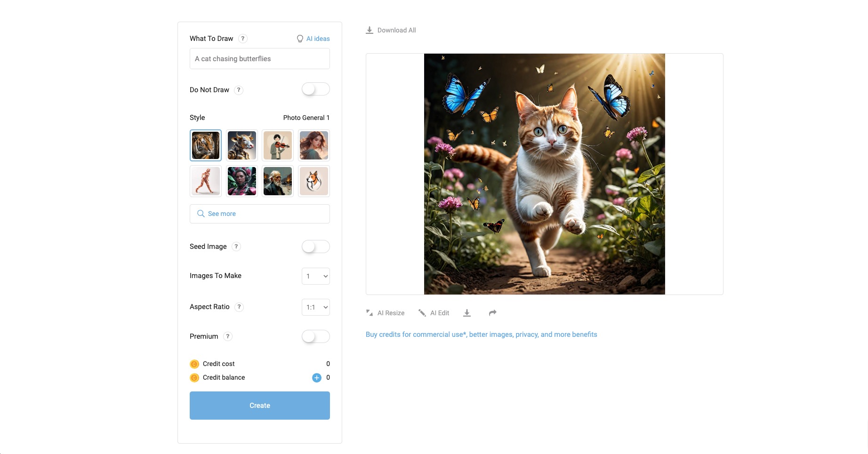This screenshot has height=454, width=868.
Task: Click the Aspect Ratio label
Action: click(x=209, y=307)
